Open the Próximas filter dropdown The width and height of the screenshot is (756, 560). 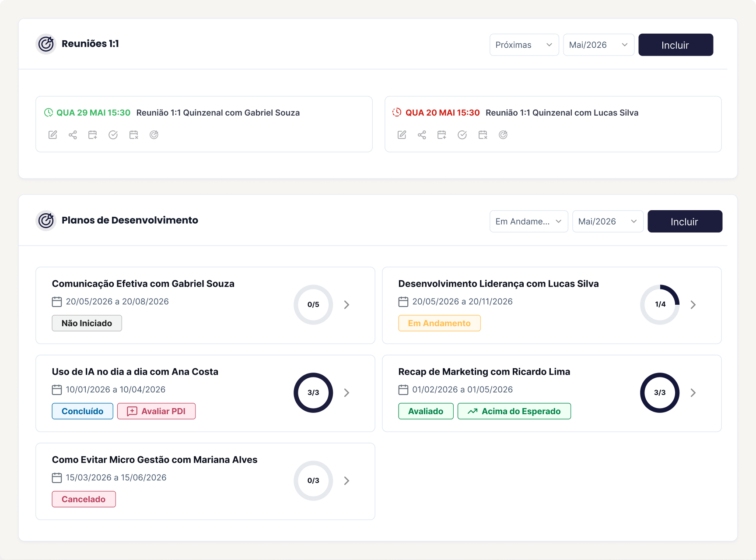pyautogui.click(x=524, y=45)
